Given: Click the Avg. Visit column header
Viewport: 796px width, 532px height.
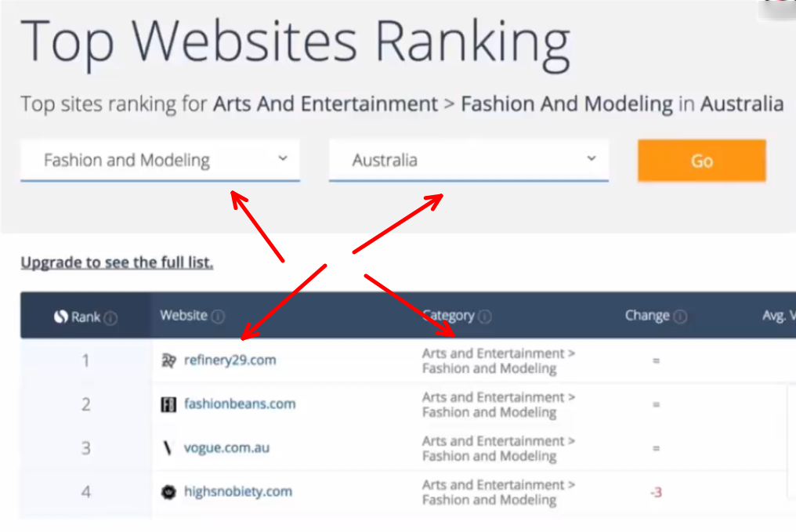Looking at the screenshot, I should [778, 316].
